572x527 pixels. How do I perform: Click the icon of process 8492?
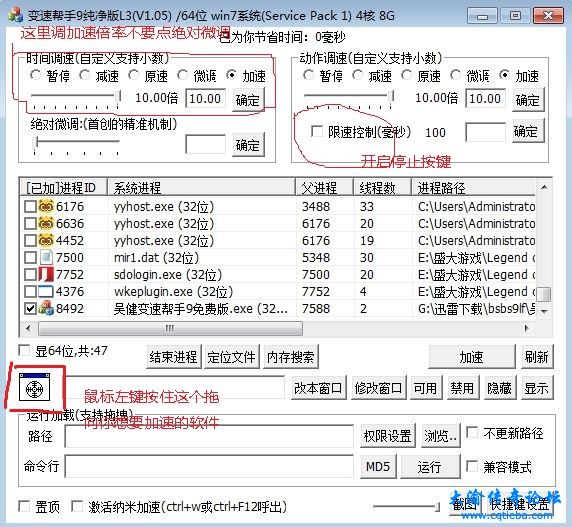pyautogui.click(x=46, y=309)
